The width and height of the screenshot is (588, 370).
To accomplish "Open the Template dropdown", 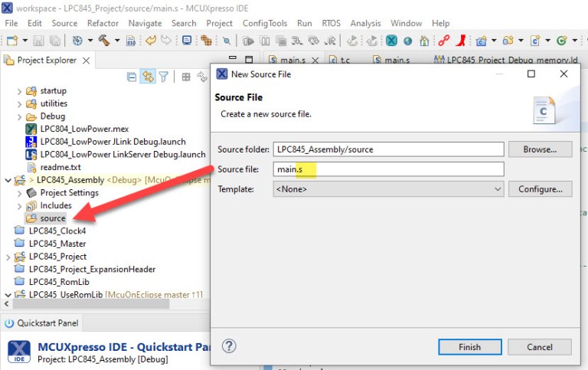I will (x=388, y=188).
